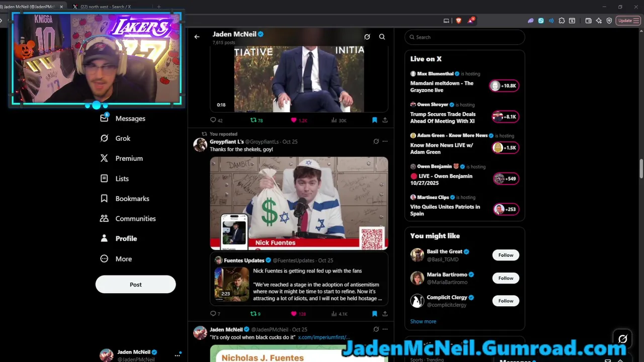
Task: Share the post with 4.1K views
Action: tap(385, 314)
